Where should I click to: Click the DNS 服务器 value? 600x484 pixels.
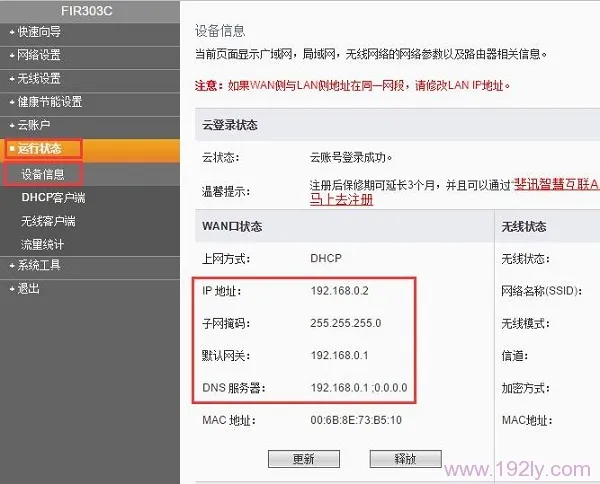click(359, 387)
